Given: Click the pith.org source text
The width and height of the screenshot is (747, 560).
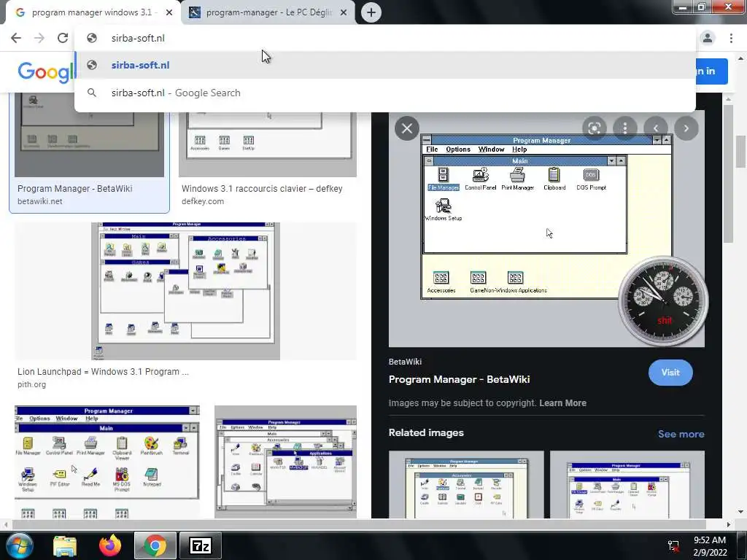Looking at the screenshot, I should pos(31,384).
